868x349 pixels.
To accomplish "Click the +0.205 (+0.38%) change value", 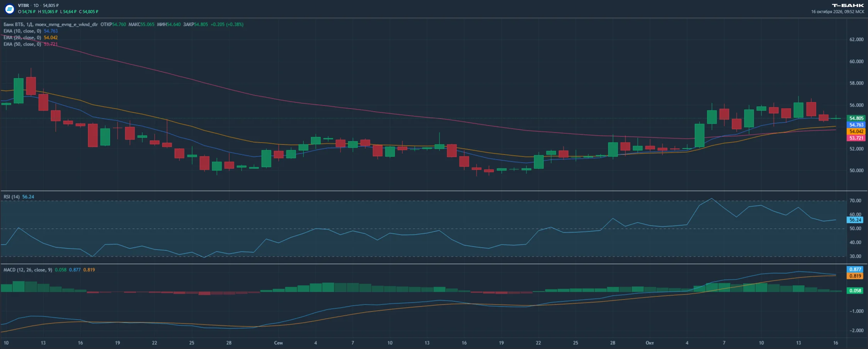I will [x=227, y=24].
